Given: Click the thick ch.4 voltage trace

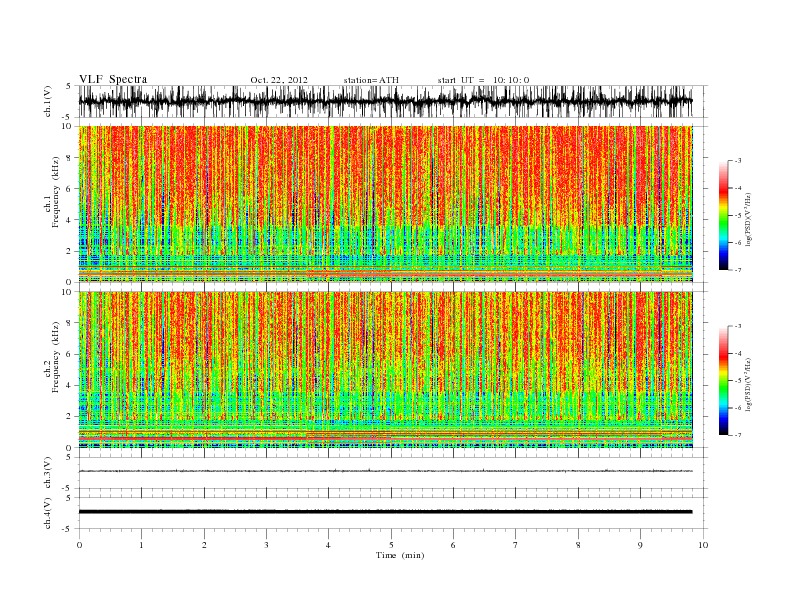Looking at the screenshot, I should coord(385,512).
